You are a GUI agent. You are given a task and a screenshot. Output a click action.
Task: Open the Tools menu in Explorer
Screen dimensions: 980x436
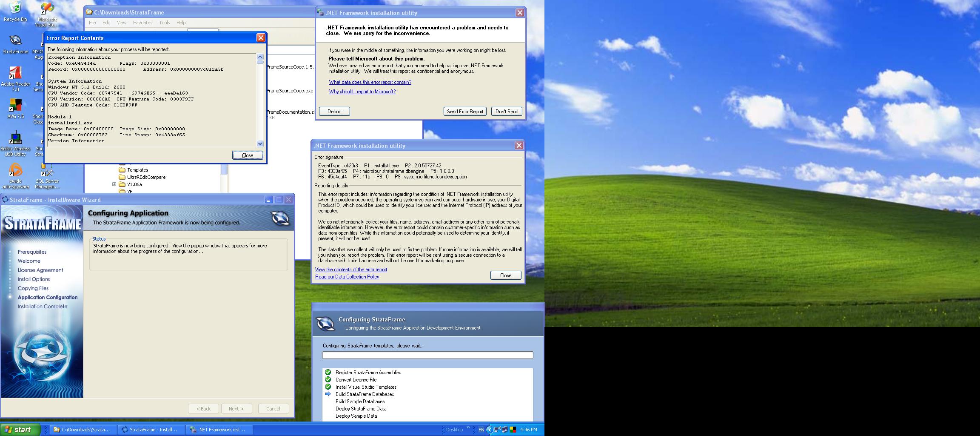164,23
